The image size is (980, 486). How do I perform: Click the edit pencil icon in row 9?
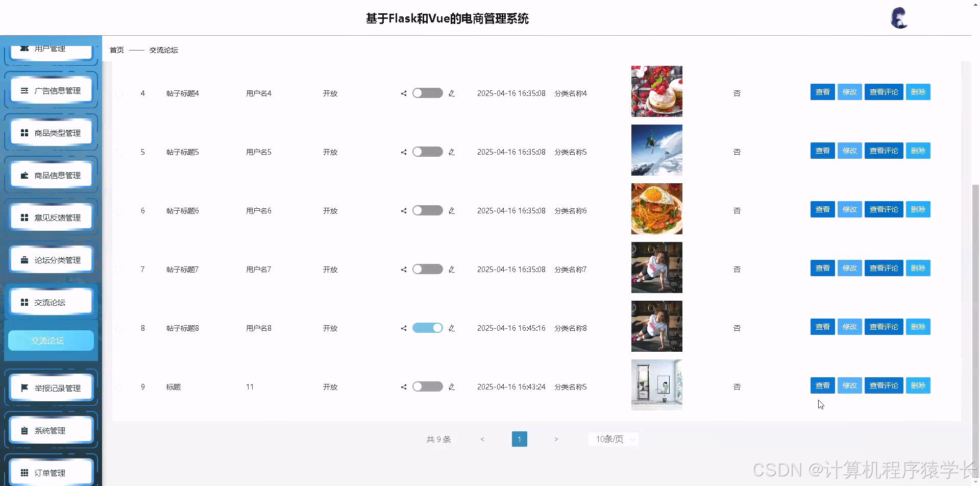452,387
